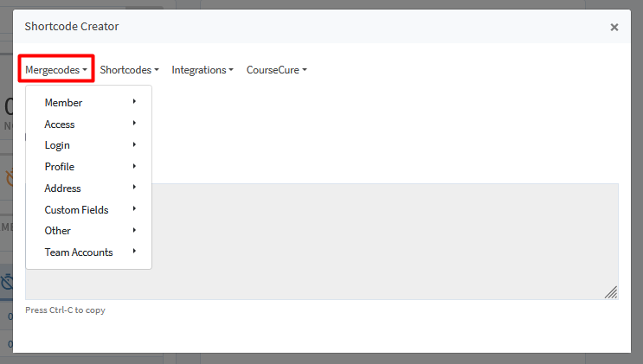
Task: Click the arrow next to Custom Fields
Action: pos(134,208)
